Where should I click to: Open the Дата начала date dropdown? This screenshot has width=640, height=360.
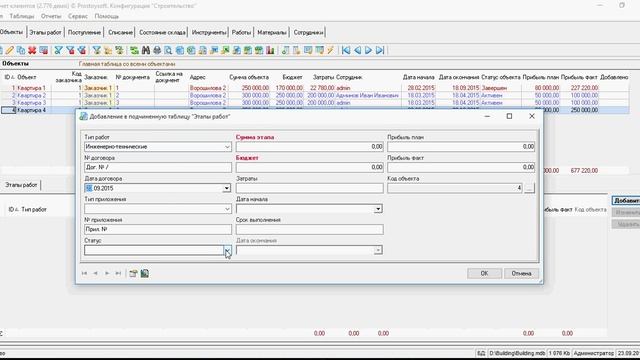378,209
